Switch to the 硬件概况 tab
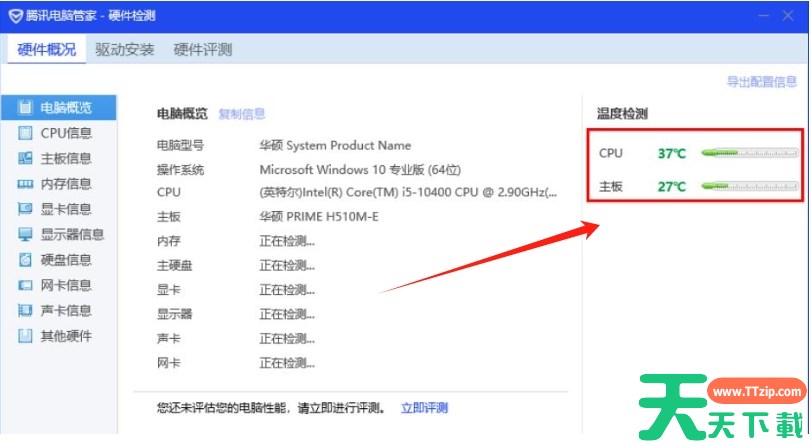Viewport: 811px width, 447px height. pyautogui.click(x=47, y=49)
